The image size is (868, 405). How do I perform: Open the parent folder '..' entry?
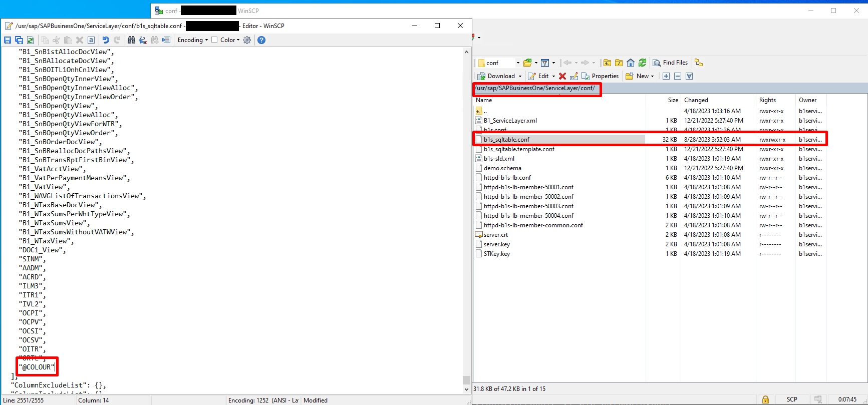pyautogui.click(x=482, y=111)
